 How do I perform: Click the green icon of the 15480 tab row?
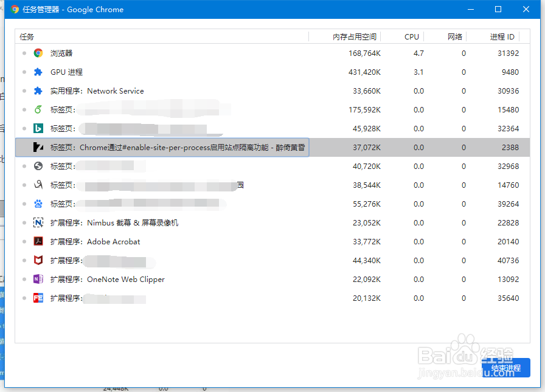point(38,110)
